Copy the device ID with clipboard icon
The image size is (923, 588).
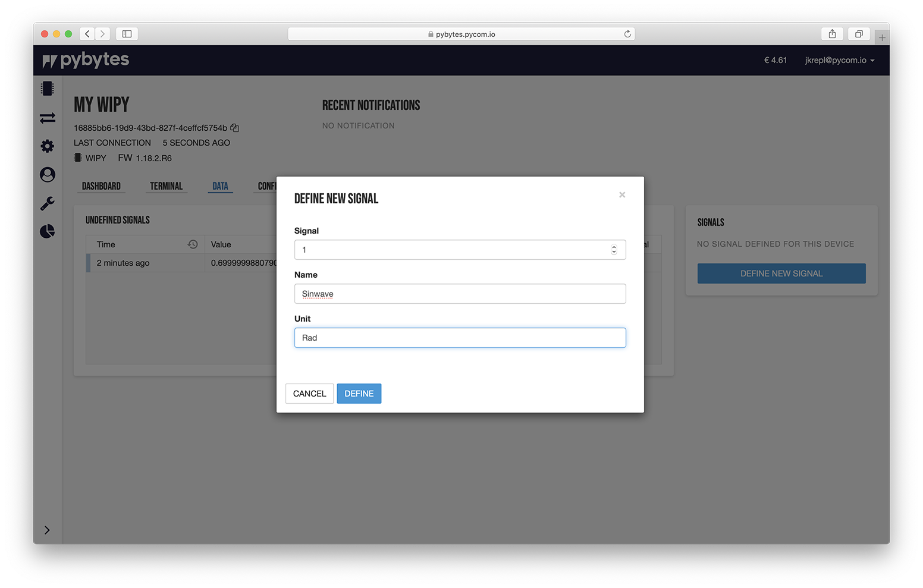(235, 128)
